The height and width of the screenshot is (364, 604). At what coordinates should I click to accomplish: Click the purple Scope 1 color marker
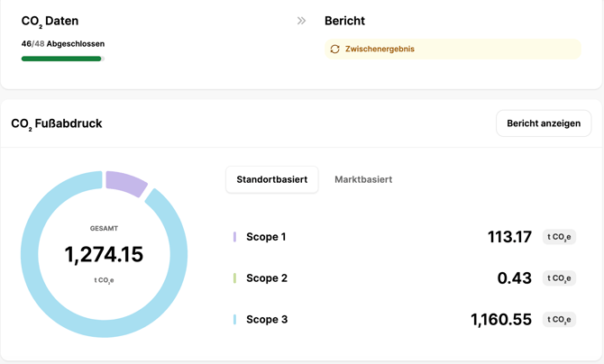(x=235, y=237)
